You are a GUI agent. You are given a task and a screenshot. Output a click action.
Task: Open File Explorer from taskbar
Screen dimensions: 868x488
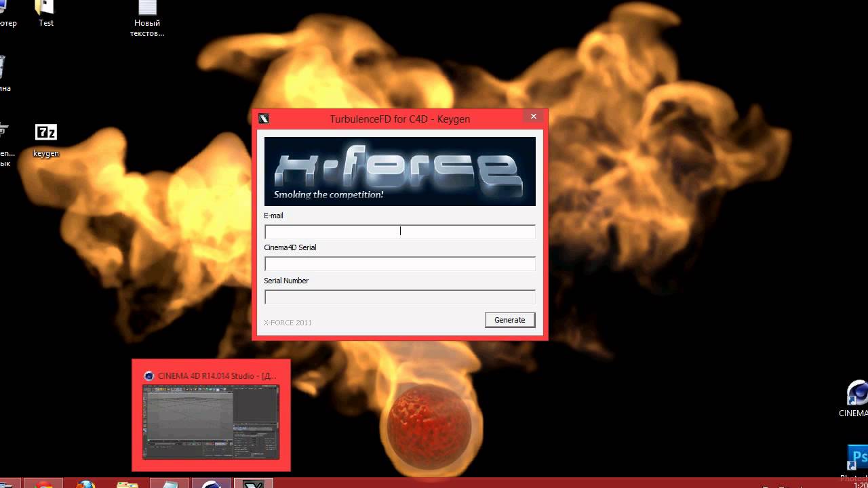(x=127, y=483)
